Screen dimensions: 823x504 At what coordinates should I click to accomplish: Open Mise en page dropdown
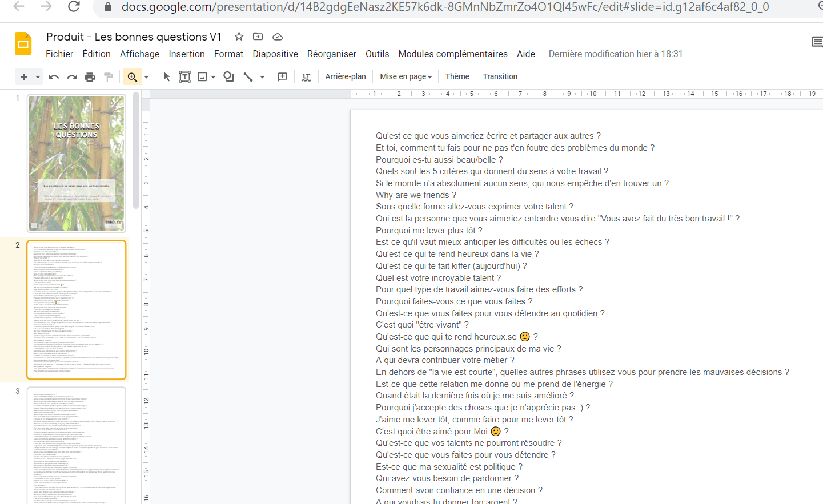(406, 76)
